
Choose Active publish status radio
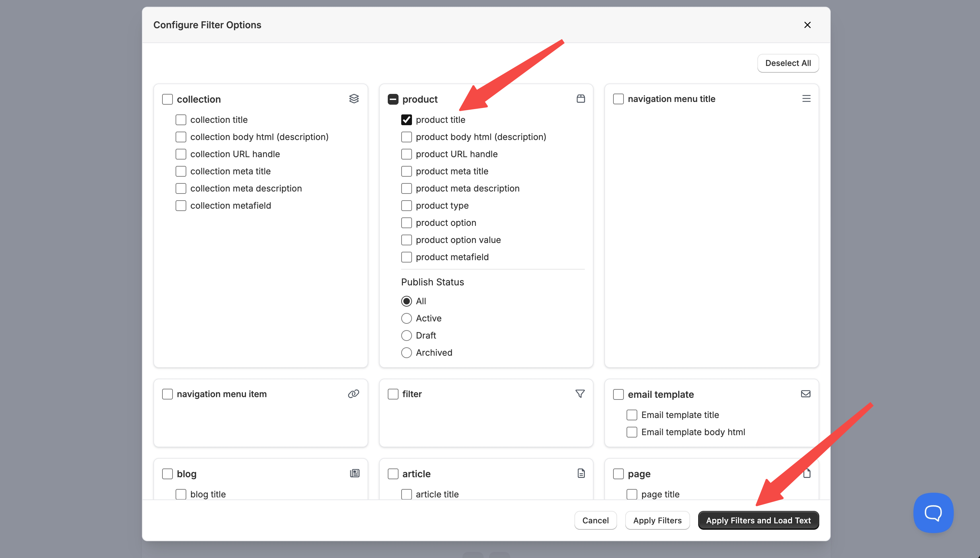(x=406, y=318)
